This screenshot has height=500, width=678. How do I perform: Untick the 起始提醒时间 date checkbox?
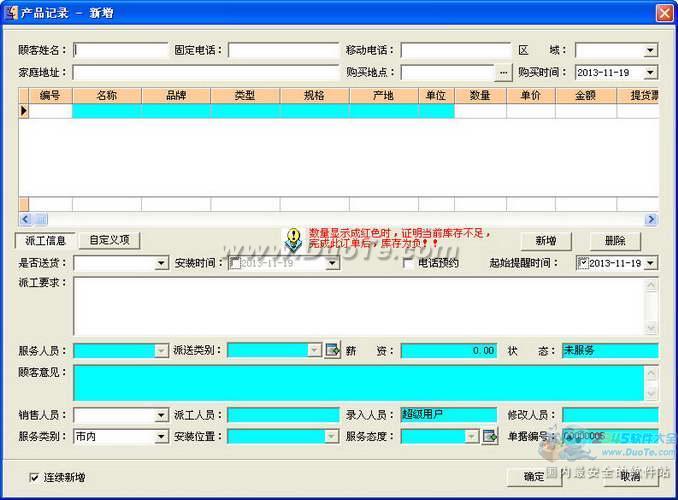583,263
